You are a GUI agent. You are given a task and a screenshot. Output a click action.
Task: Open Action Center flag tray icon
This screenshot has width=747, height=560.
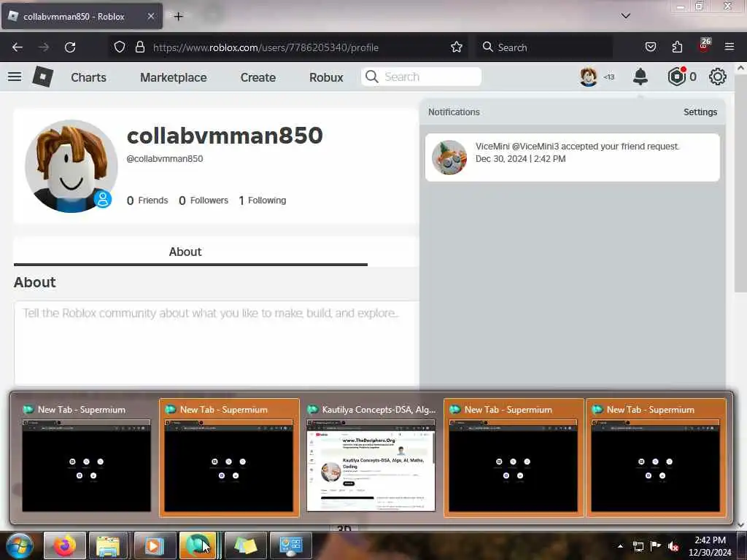pos(656,545)
